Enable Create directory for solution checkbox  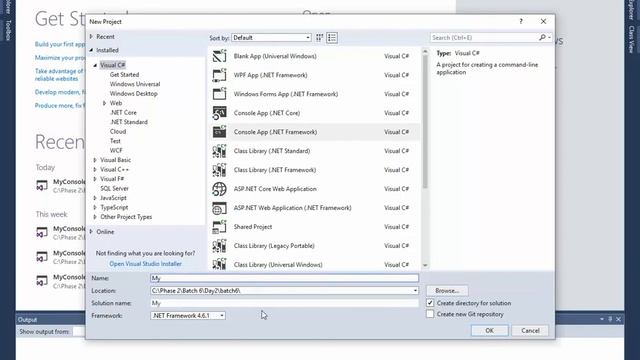pos(430,303)
